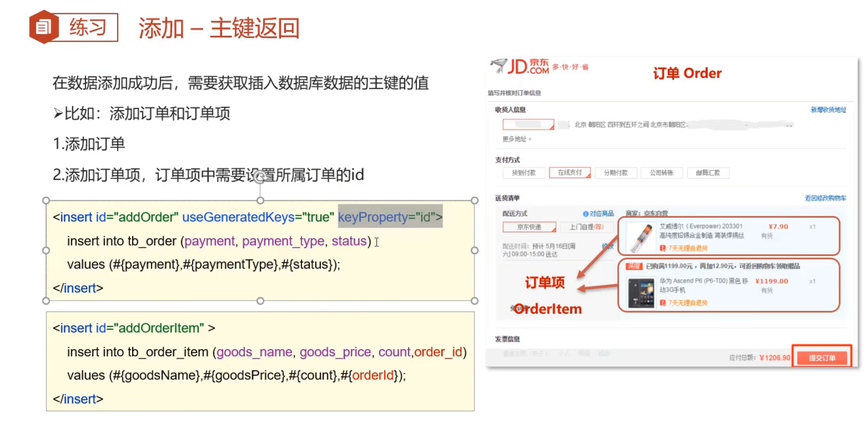This screenshot has height=421, width=868.
Task: Click the values (#{payment},#{paymentType},#{status}); line
Action: tap(203, 265)
